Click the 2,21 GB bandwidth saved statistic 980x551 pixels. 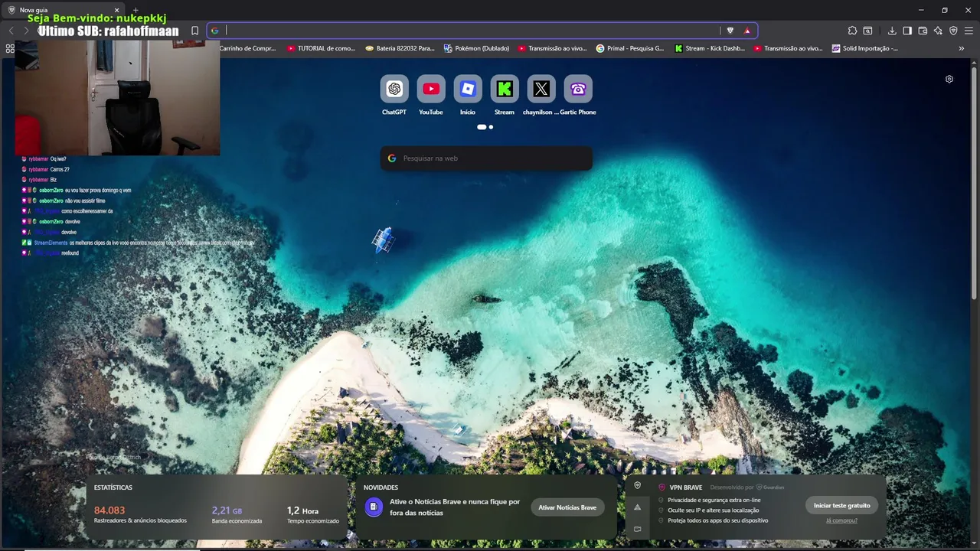227,510
